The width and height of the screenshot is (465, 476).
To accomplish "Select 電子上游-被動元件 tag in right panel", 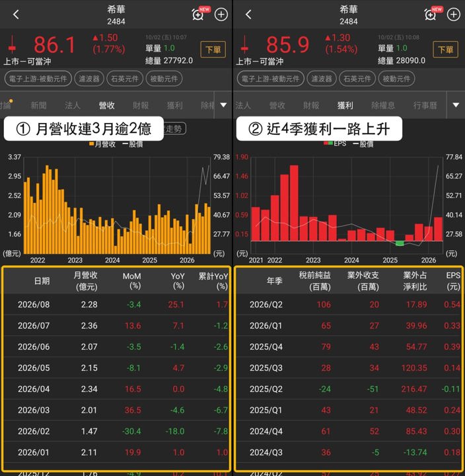I will click(x=270, y=79).
